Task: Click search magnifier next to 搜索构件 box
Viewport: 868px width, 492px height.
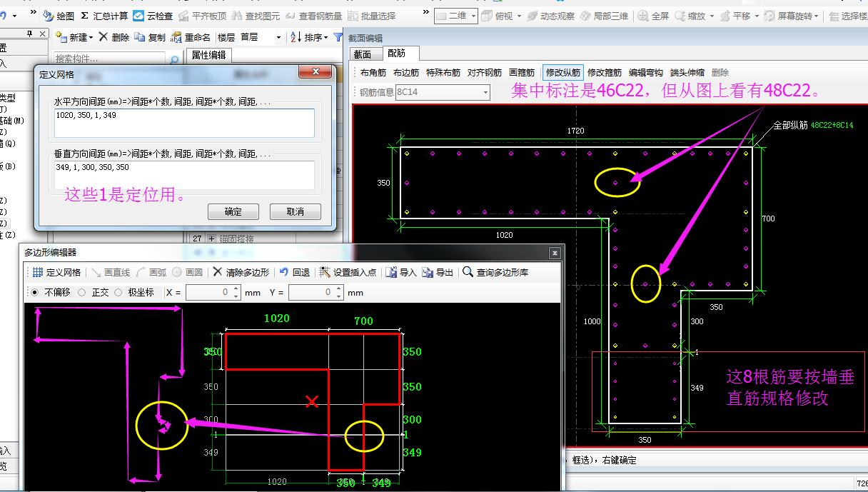Action: 174,59
